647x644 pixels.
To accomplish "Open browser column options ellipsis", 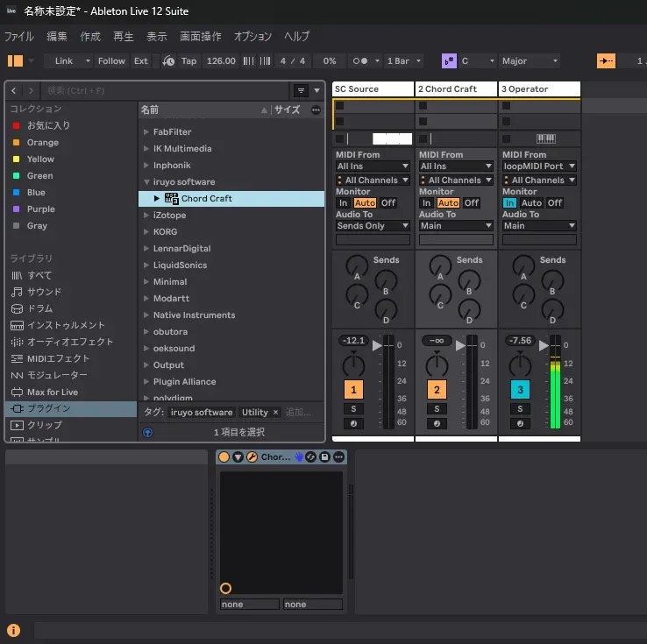I will (316, 110).
